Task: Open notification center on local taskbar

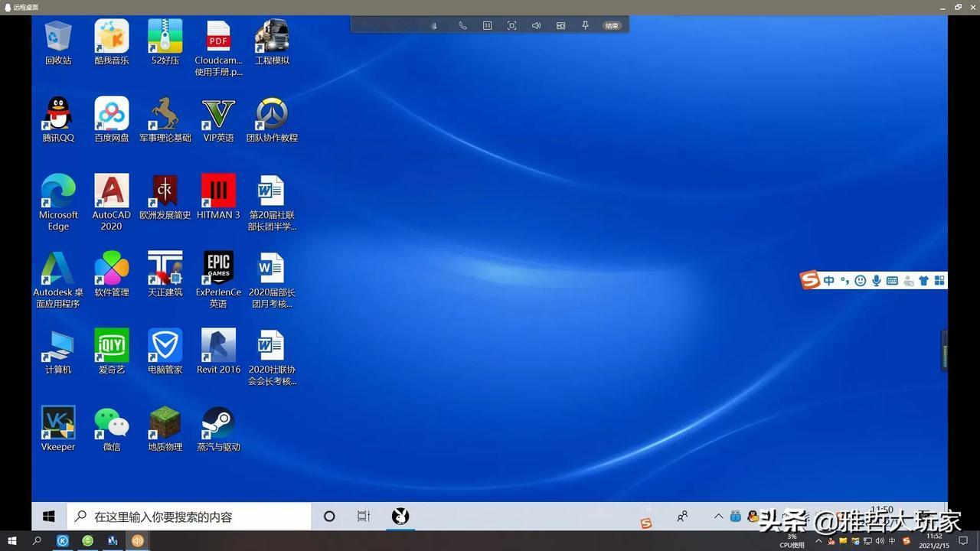Action: point(963,541)
